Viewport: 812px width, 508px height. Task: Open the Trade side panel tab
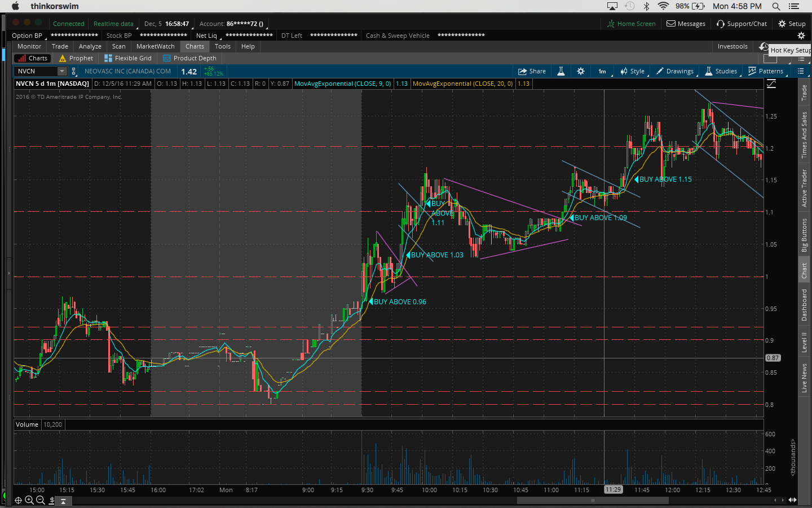pyautogui.click(x=805, y=92)
